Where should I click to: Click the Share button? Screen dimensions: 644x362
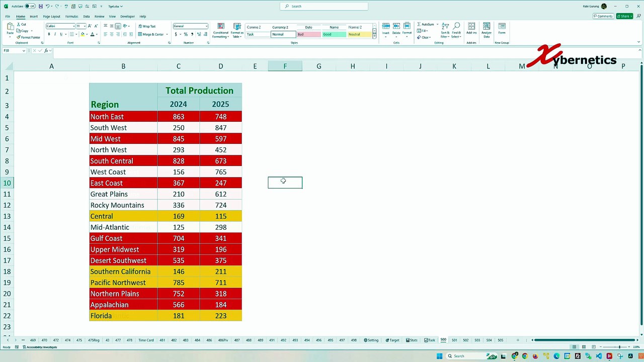(x=624, y=16)
